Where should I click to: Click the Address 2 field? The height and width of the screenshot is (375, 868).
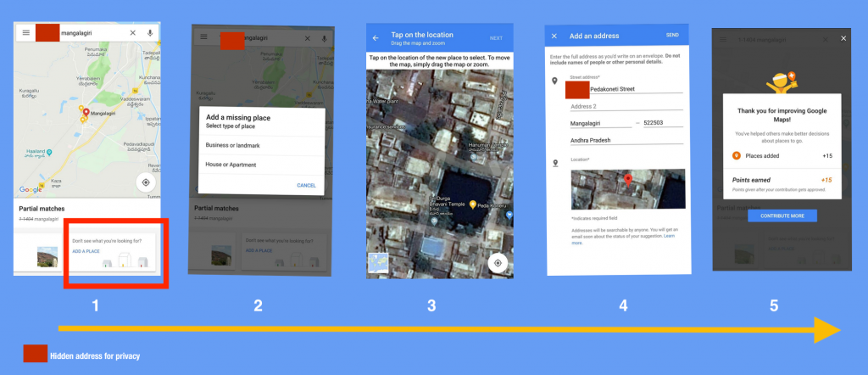click(626, 106)
